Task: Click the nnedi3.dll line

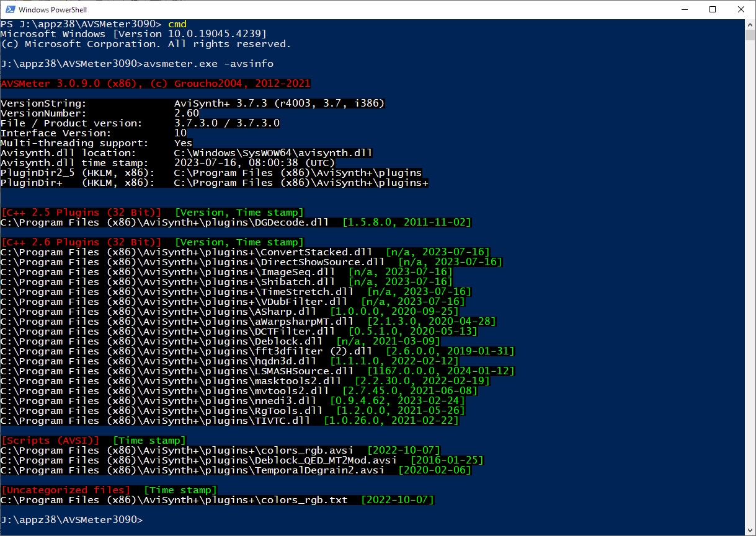Action: pos(233,401)
